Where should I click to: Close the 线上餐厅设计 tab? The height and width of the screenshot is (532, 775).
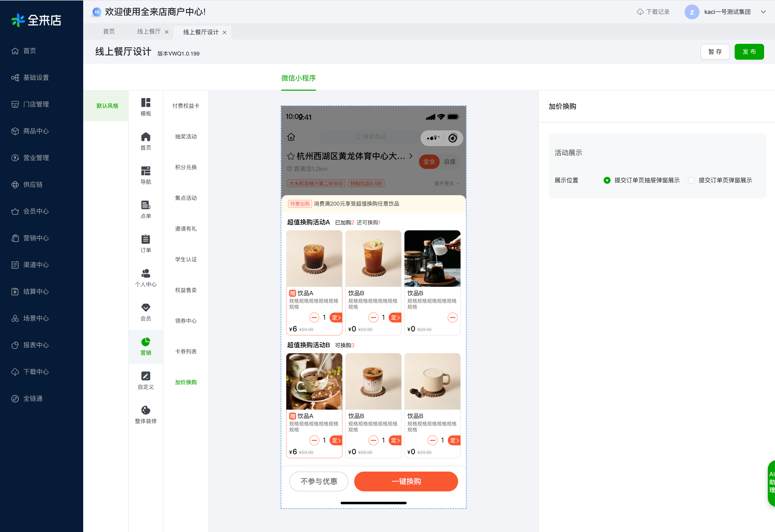coord(225,32)
